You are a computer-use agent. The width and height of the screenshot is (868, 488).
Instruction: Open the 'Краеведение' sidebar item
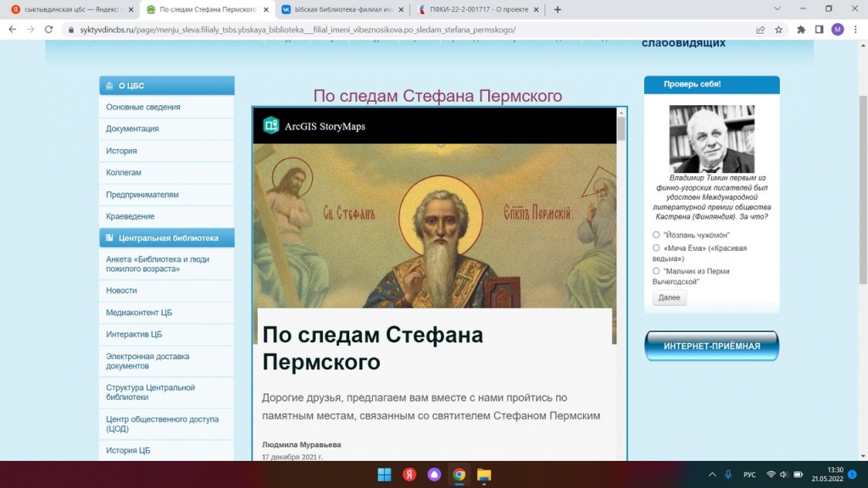(167, 216)
